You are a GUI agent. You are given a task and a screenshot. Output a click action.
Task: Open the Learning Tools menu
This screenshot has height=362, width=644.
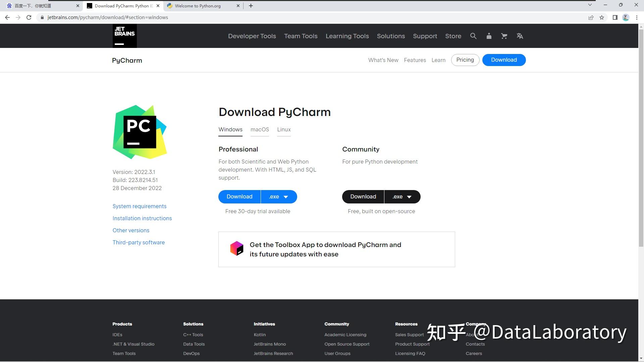click(x=347, y=36)
